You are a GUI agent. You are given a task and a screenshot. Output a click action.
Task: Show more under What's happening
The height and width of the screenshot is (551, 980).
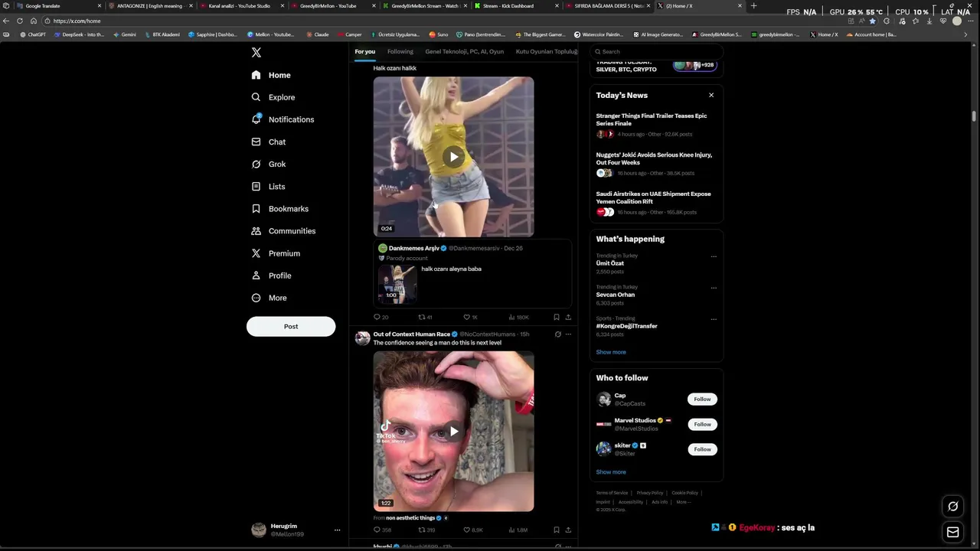click(611, 352)
